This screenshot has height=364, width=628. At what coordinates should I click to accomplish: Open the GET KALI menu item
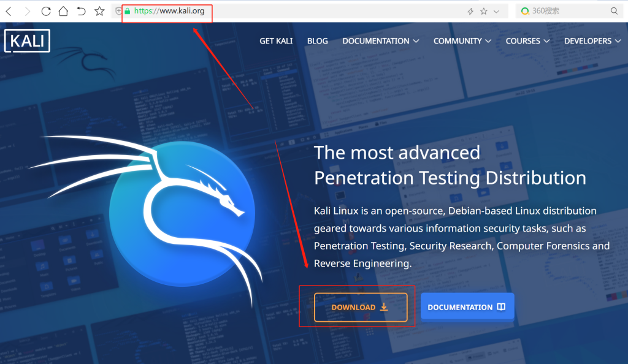tap(276, 41)
